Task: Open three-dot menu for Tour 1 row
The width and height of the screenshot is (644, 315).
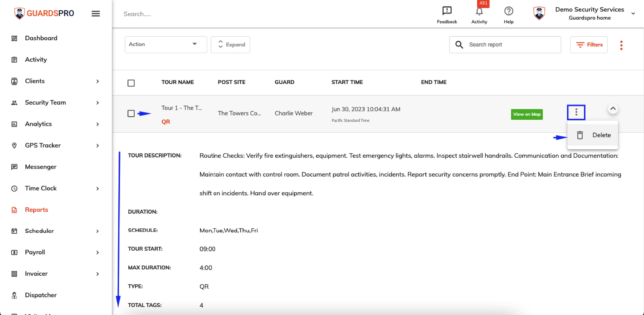Action: [576, 112]
